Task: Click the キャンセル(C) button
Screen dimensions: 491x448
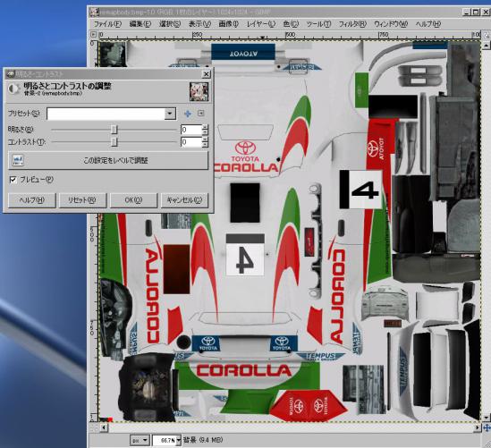Action: click(184, 200)
